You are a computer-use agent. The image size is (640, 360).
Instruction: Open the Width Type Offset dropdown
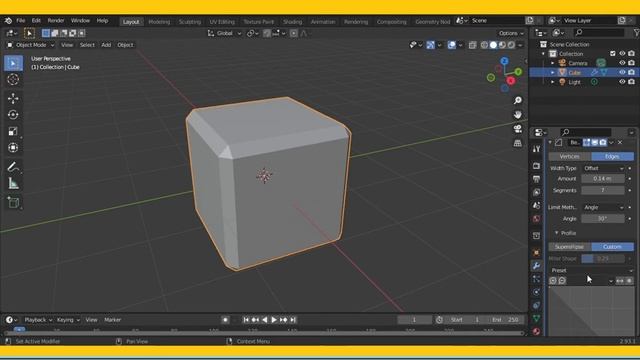click(x=603, y=168)
